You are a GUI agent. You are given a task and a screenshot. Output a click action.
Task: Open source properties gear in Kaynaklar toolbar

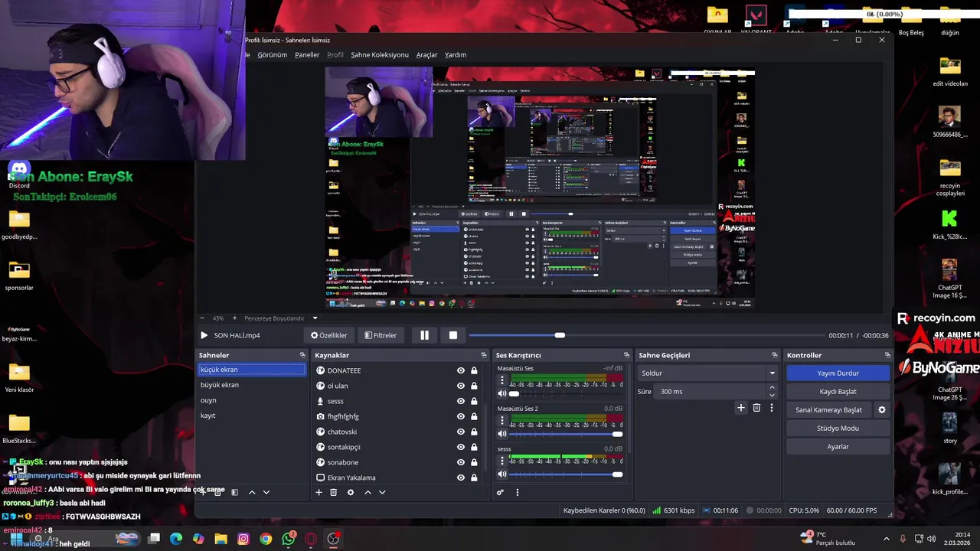pyautogui.click(x=351, y=492)
